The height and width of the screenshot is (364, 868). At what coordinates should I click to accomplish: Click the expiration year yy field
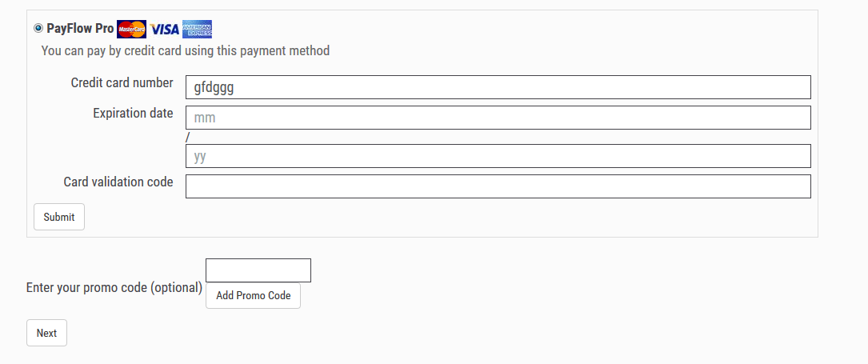pos(498,156)
